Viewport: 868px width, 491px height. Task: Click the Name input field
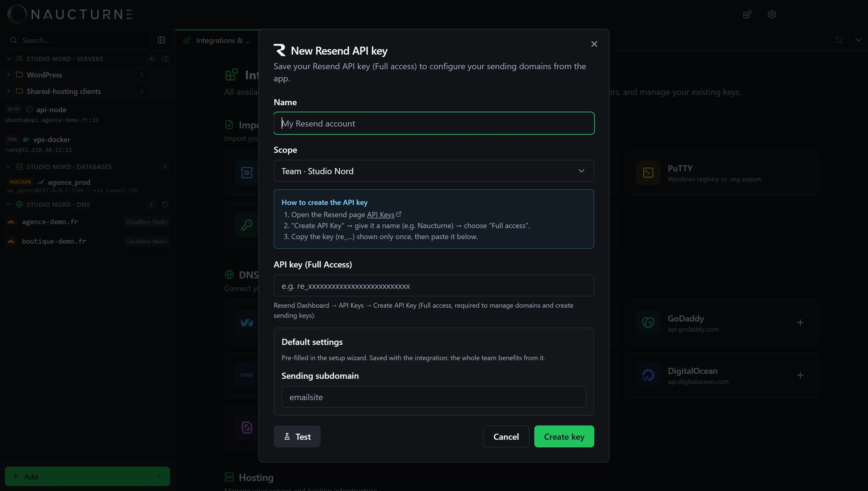434,124
